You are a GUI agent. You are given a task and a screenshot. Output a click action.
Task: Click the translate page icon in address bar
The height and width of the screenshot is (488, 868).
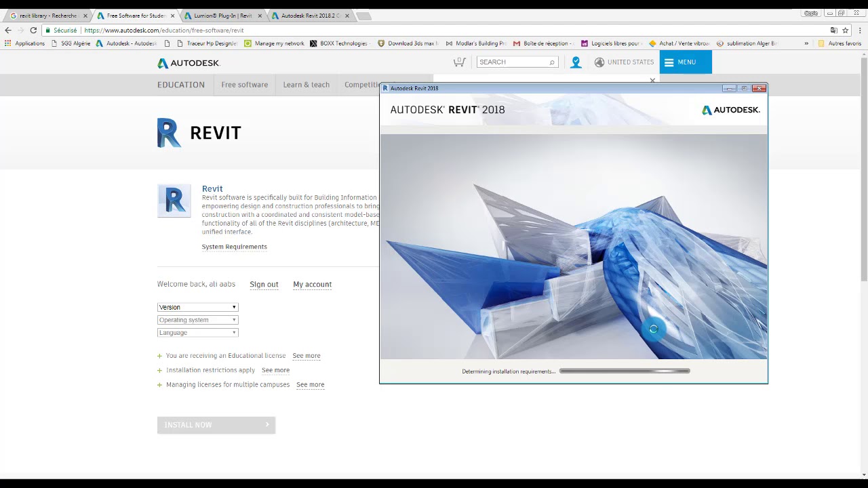coord(834,30)
